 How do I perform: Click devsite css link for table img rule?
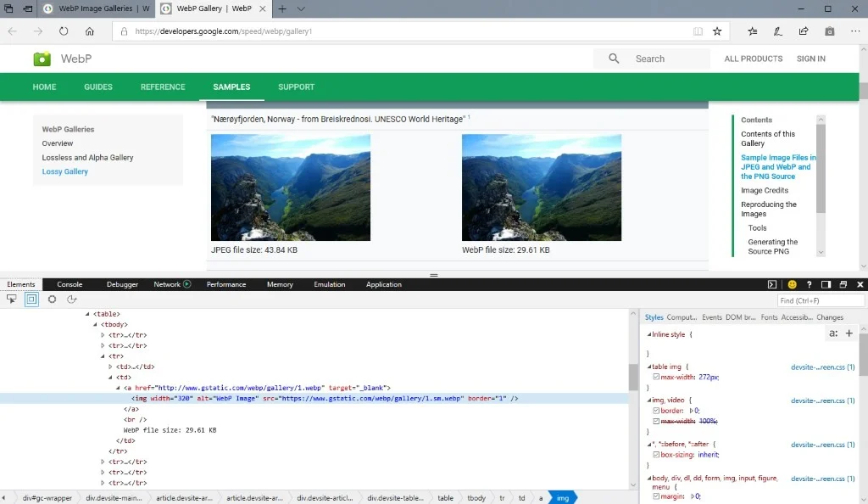pyautogui.click(x=822, y=367)
